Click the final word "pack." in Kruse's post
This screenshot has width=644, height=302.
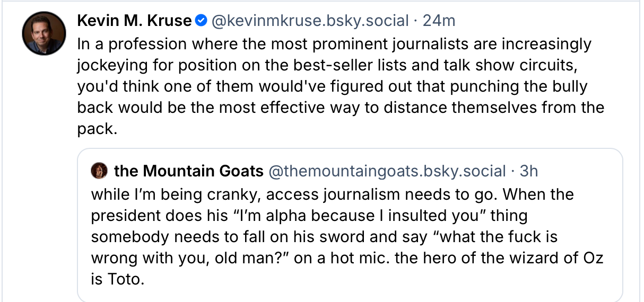click(97, 129)
